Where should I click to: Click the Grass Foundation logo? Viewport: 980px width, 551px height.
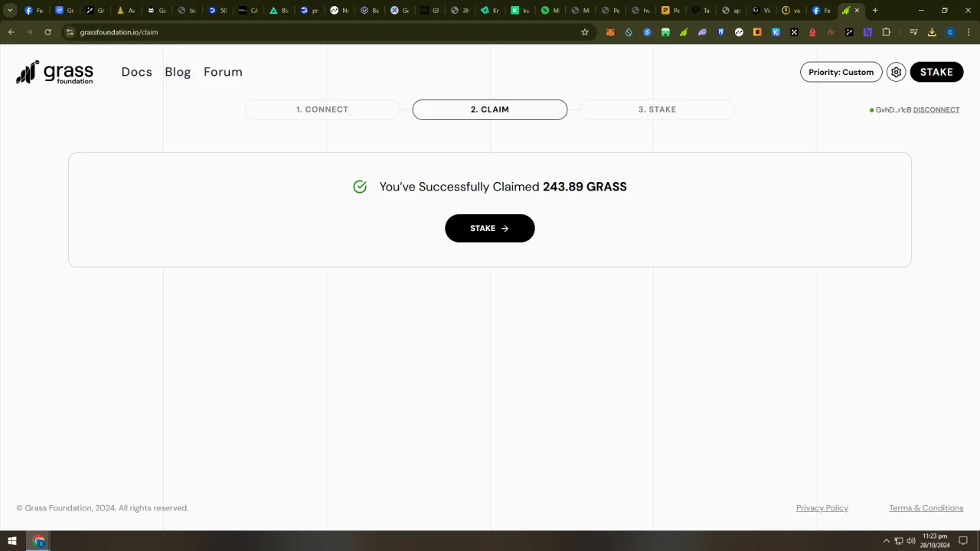(x=54, y=72)
